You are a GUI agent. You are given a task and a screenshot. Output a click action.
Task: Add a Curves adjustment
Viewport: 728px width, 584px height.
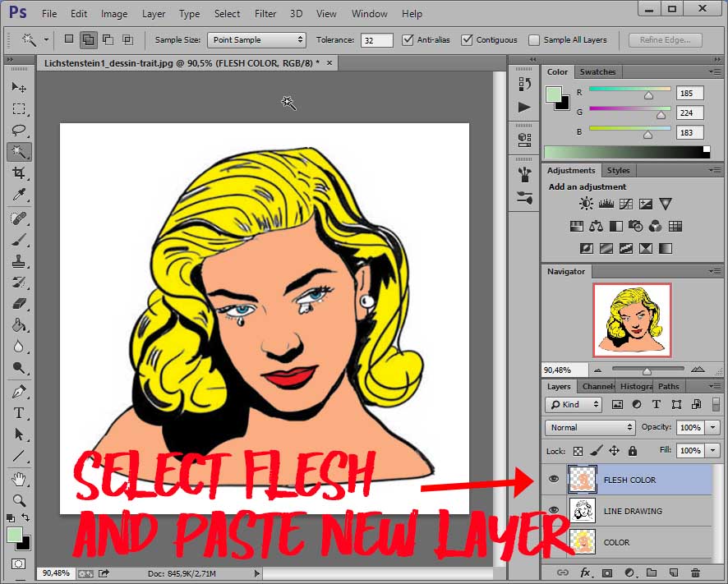(626, 204)
